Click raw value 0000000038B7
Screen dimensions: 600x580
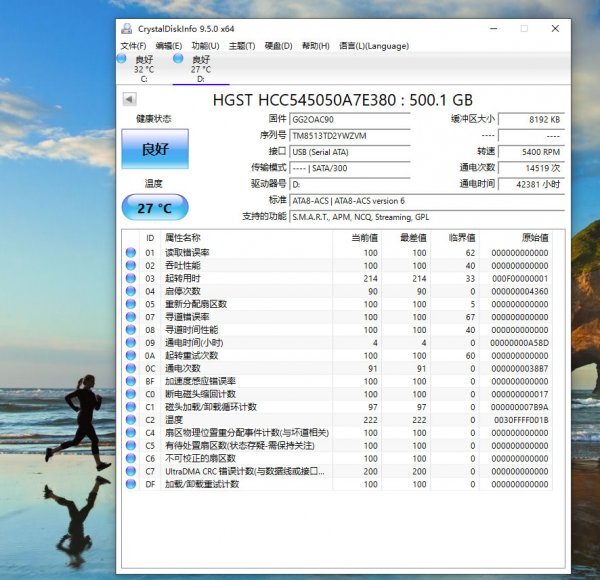(x=520, y=368)
